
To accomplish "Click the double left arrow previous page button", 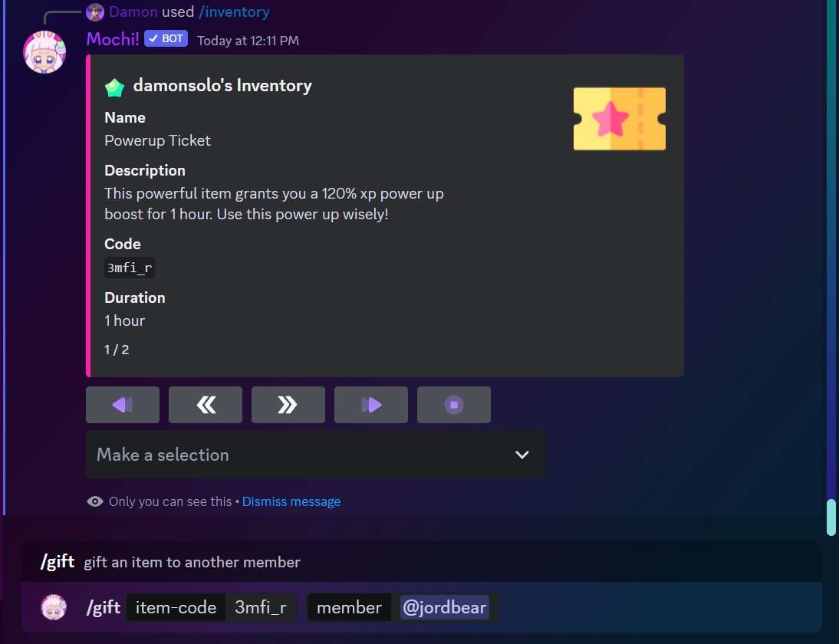I will click(x=206, y=405).
